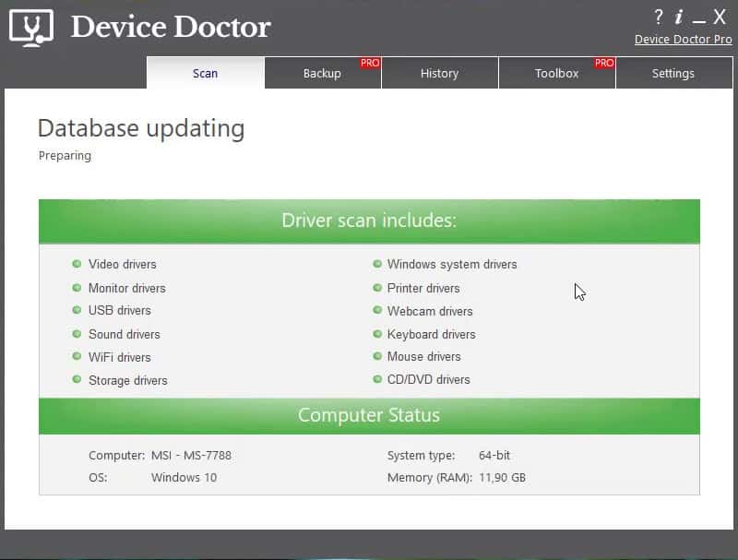Switch to the Scan tab
Image resolution: width=738 pixels, height=560 pixels.
205,73
